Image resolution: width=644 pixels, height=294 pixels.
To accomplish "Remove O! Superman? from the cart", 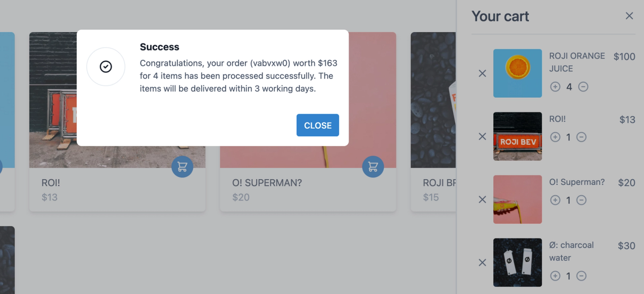I will pyautogui.click(x=482, y=200).
